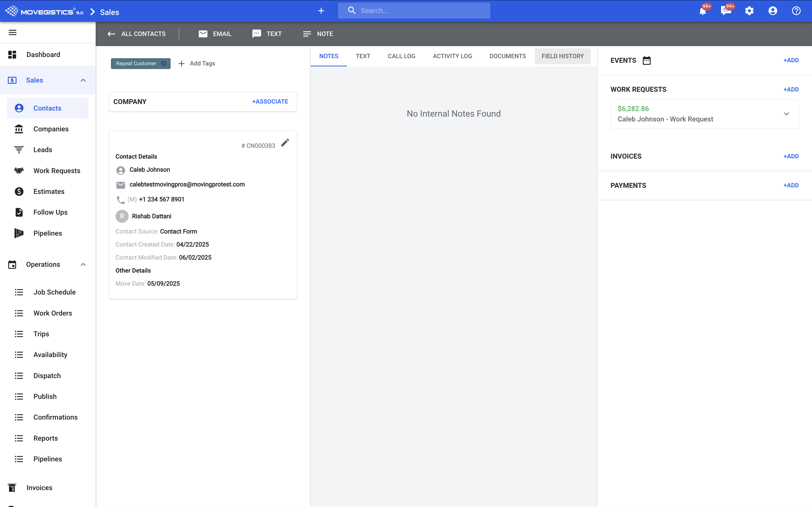The width and height of the screenshot is (812, 507).
Task: Click +ASSOCIATE to link a company
Action: coord(270,102)
